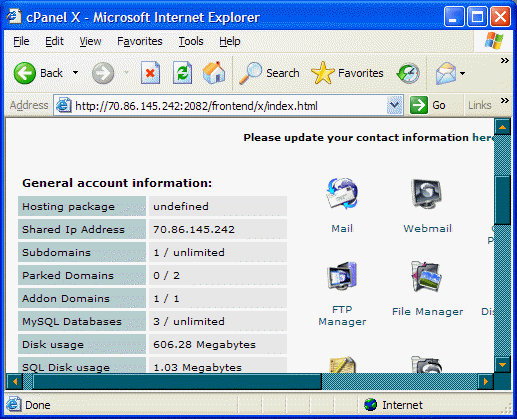Click the 'Parked Domains' row label
The height and width of the screenshot is (419, 517).
82,276
